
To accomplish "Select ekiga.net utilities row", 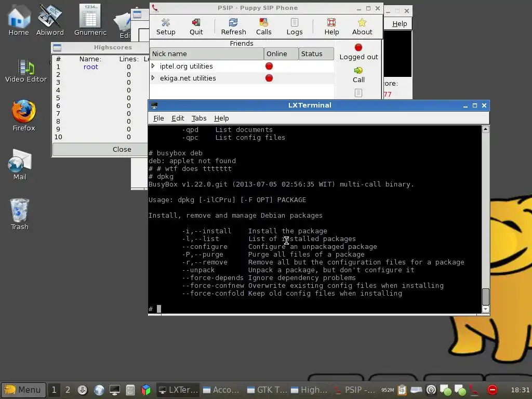I will coord(242,78).
